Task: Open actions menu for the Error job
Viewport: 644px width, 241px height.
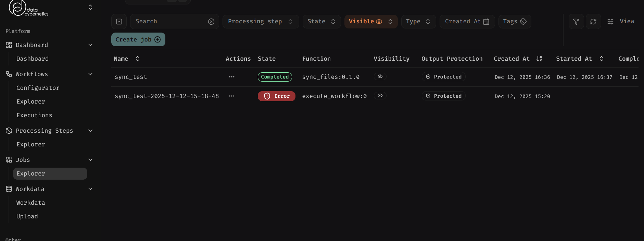Action: pos(232,96)
